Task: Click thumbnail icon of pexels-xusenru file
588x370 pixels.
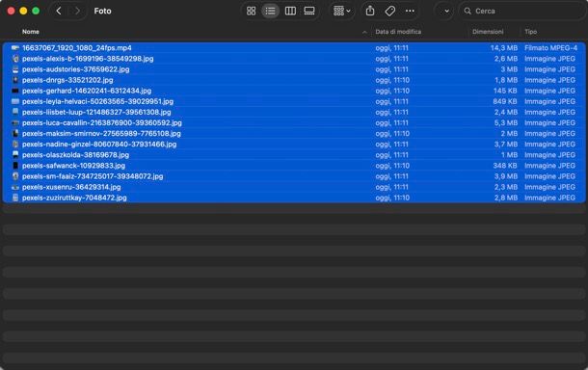Action: (x=15, y=187)
